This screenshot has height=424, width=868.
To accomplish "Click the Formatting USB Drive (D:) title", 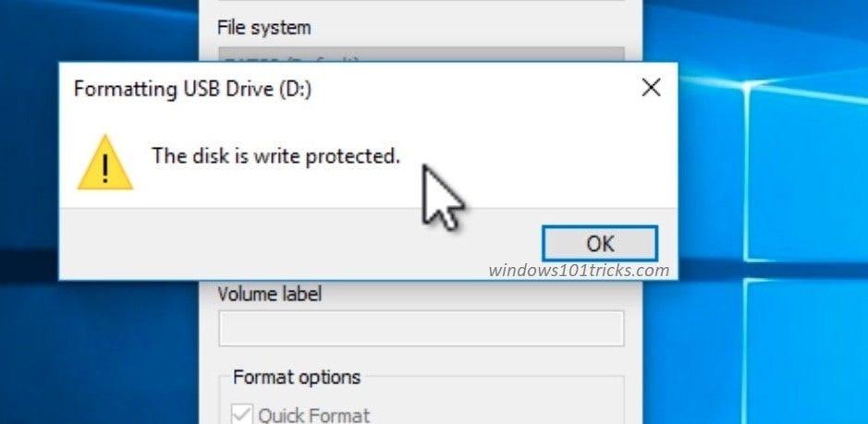I will tap(198, 90).
